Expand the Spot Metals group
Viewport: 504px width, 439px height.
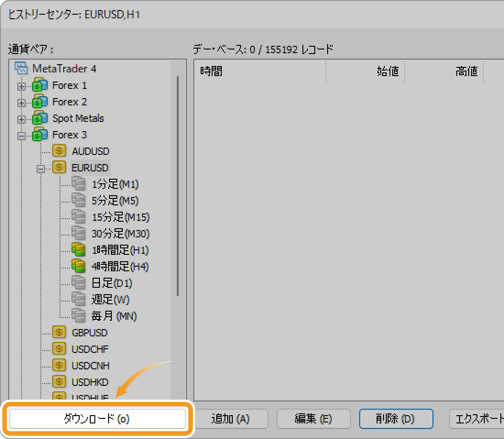22,120
